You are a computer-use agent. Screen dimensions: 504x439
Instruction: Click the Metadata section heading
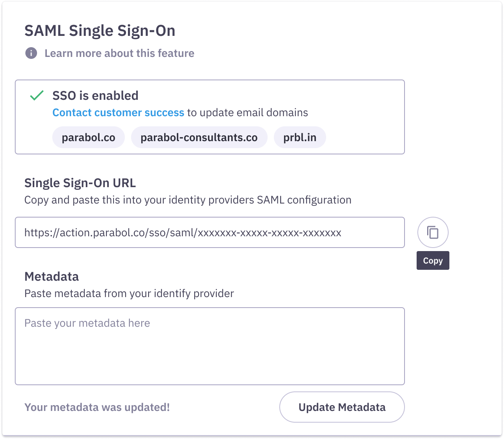coord(51,277)
